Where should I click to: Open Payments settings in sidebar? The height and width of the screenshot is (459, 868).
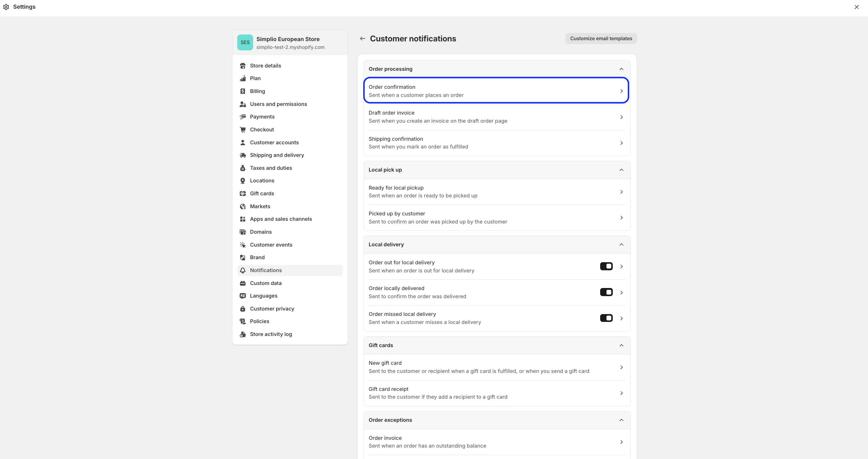[x=262, y=117]
